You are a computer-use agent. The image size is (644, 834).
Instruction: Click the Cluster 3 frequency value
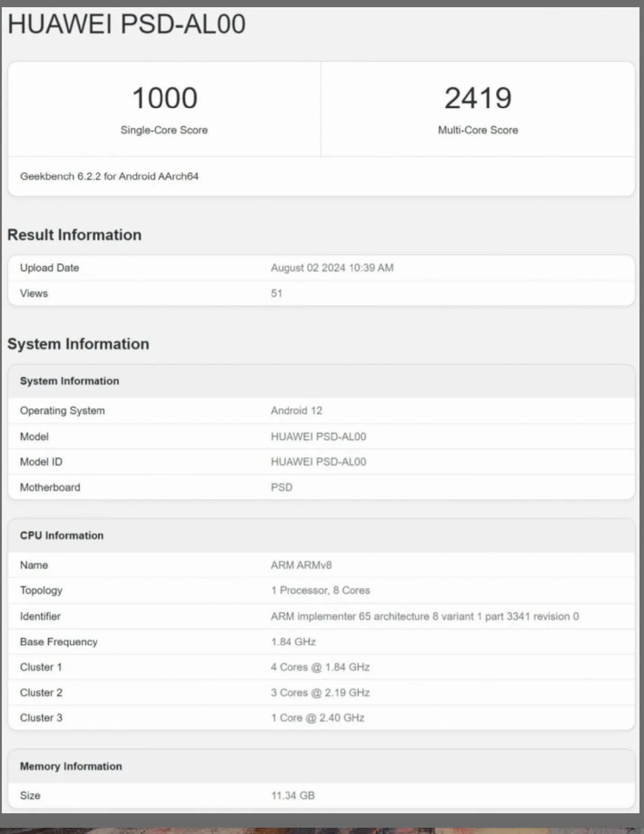point(317,718)
